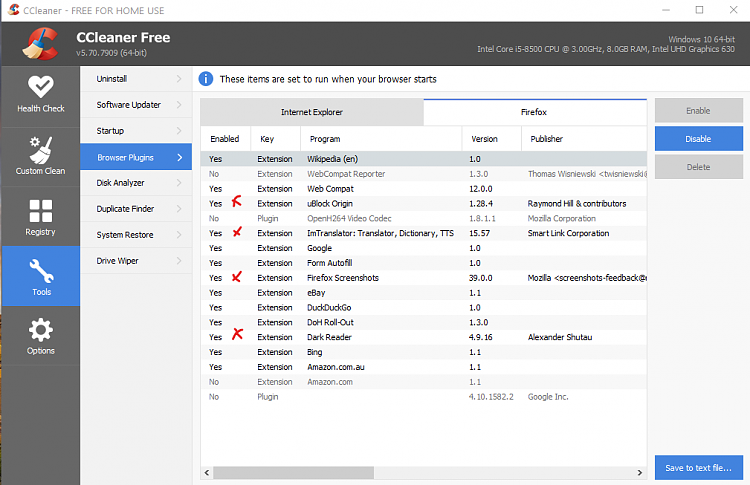The image size is (750, 485).
Task: Click chevron next to Startup
Action: pyautogui.click(x=179, y=131)
